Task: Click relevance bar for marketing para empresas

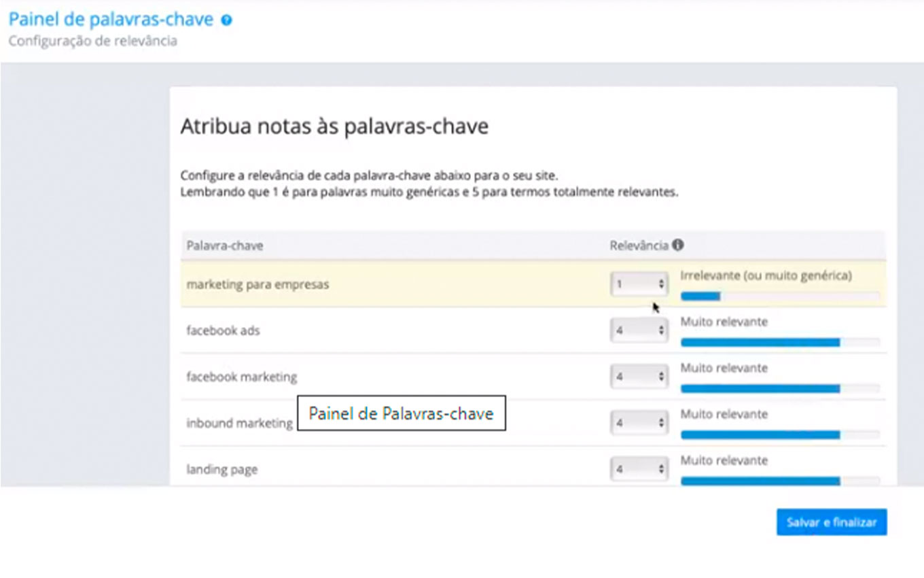Action: (x=780, y=296)
